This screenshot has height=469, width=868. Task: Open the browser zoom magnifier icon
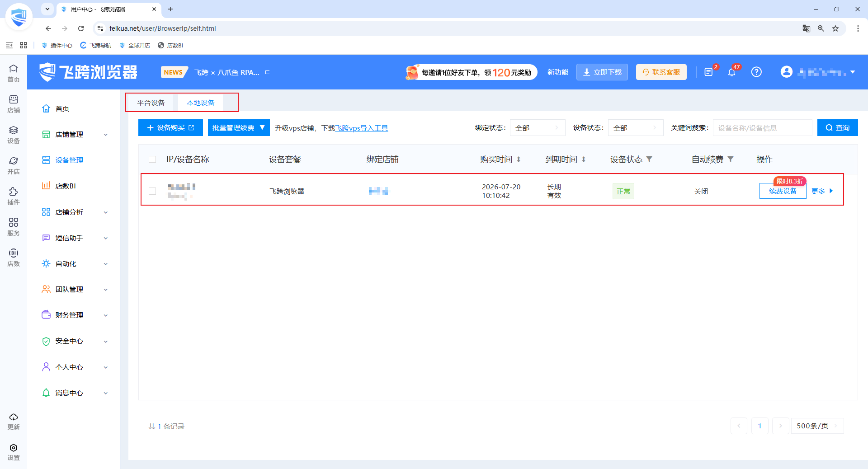[x=821, y=28]
